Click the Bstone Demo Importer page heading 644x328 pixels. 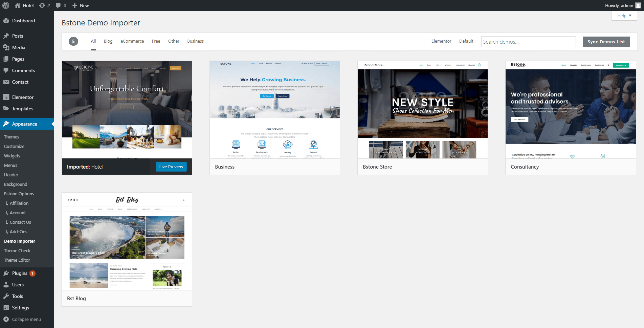click(x=101, y=23)
